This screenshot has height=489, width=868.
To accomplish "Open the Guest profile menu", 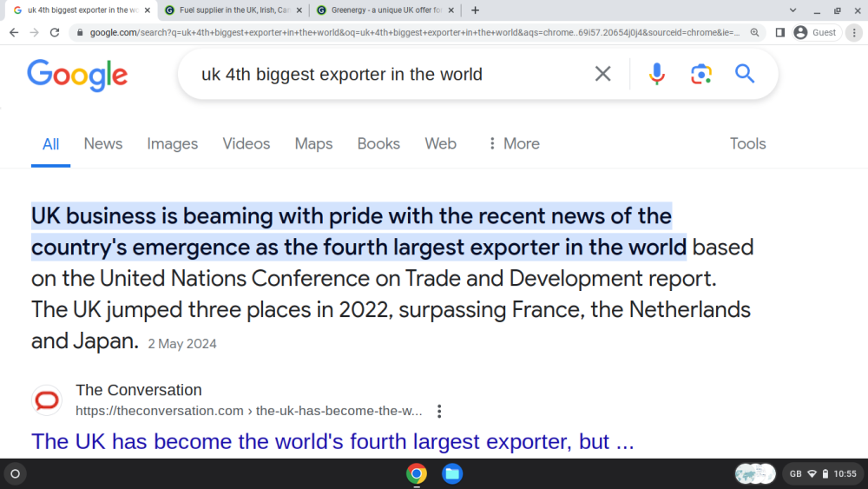I will (817, 33).
